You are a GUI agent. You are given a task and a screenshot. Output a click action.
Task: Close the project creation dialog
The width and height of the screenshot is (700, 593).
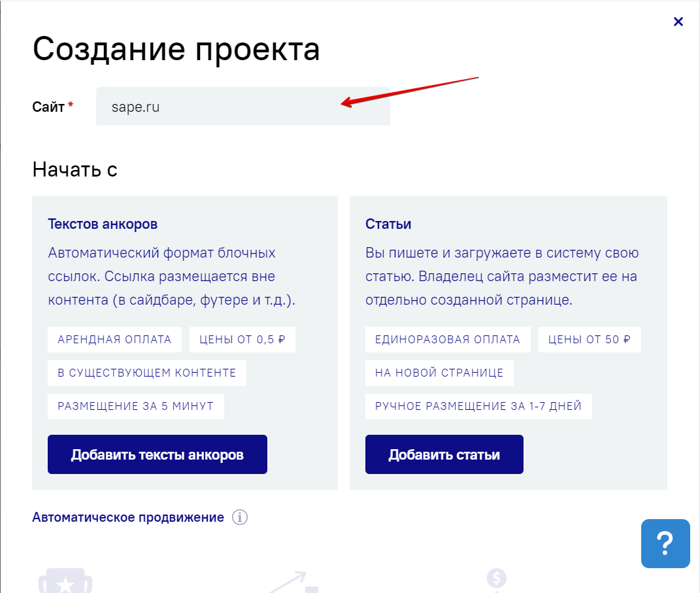point(678,22)
